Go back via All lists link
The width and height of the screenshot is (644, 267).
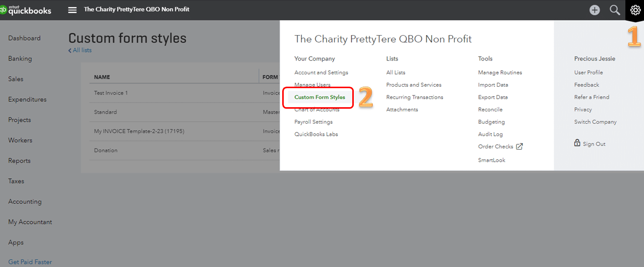pyautogui.click(x=80, y=50)
